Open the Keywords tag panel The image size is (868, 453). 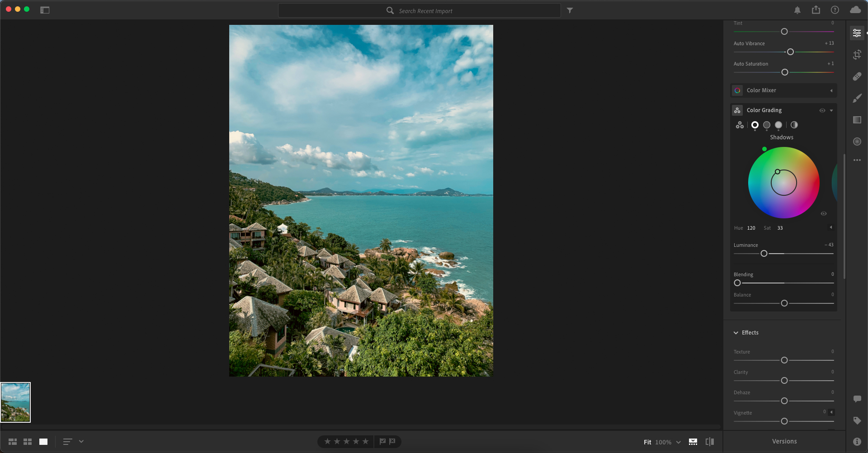coord(857,420)
